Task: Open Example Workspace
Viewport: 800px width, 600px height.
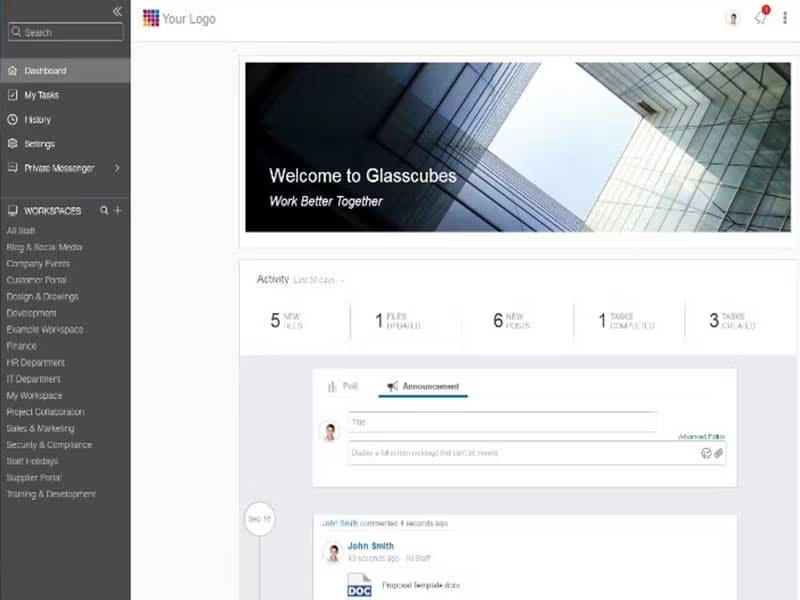Action: click(45, 330)
